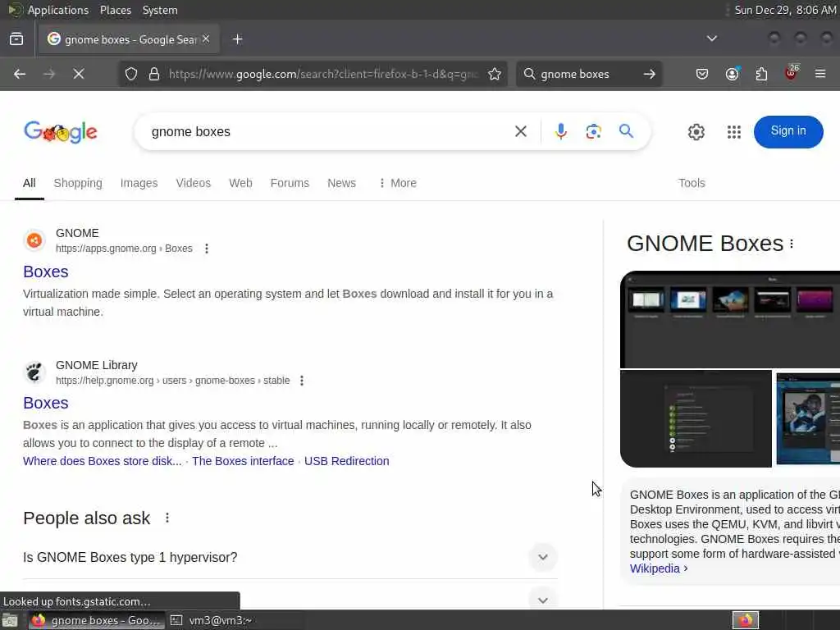Open Google quick settings gear
Viewport: 840px width, 630px height.
click(696, 132)
